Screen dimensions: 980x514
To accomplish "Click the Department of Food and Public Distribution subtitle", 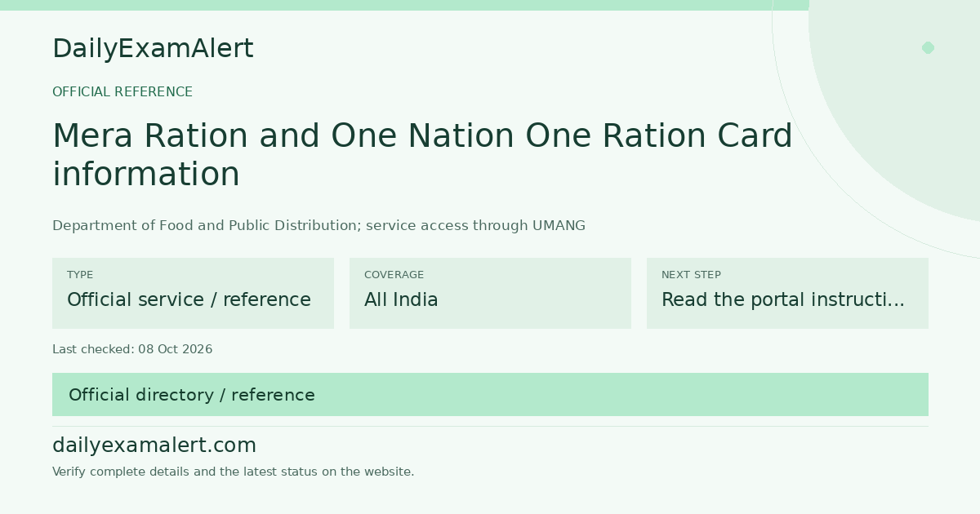I will (318, 226).
